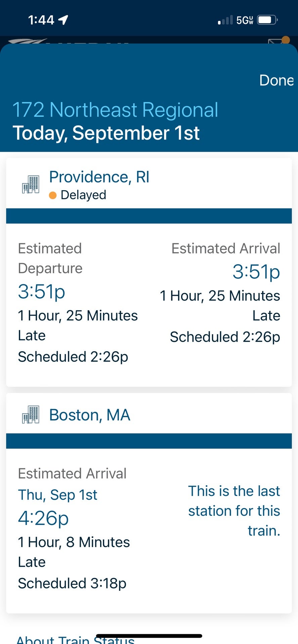The height and width of the screenshot is (644, 298).
Task: Tap the Amtrak logo behind the sheet
Action: (x=67, y=41)
